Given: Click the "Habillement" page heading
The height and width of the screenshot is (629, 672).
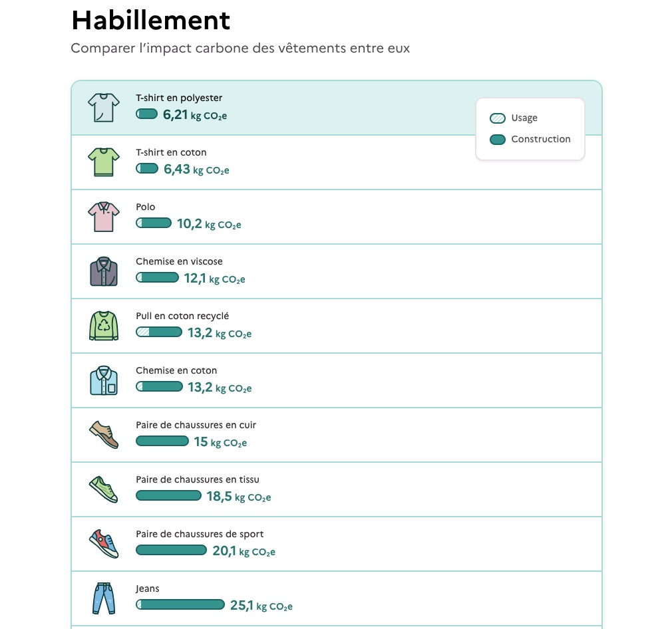Looking at the screenshot, I should pyautogui.click(x=151, y=21).
